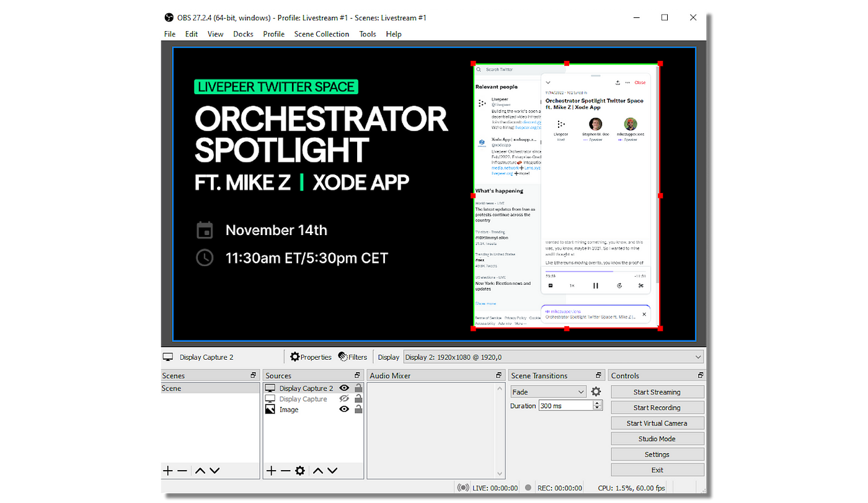The width and height of the screenshot is (868, 503).
Task: Open Filters for the selected source
Action: point(352,357)
